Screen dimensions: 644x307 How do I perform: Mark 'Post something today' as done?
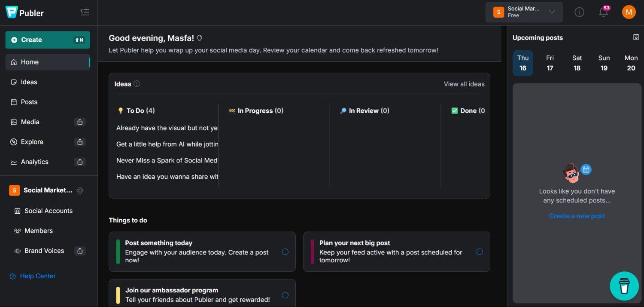(x=285, y=252)
